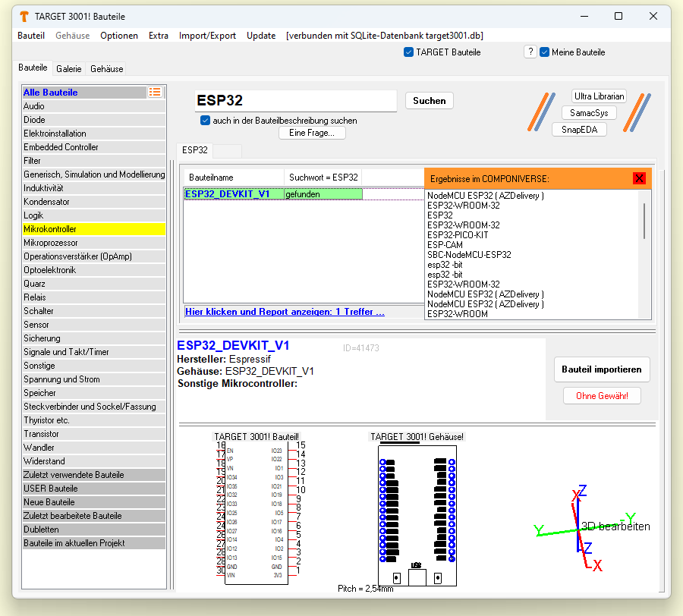The height and width of the screenshot is (616, 683).
Task: Click the orange list view icon beside Alle Bauteile
Action: (155, 92)
